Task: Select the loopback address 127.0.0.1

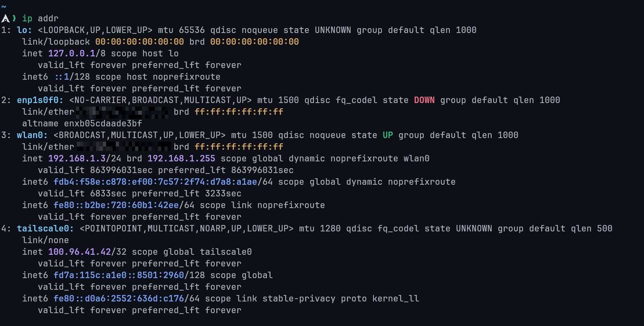Action: [72, 54]
